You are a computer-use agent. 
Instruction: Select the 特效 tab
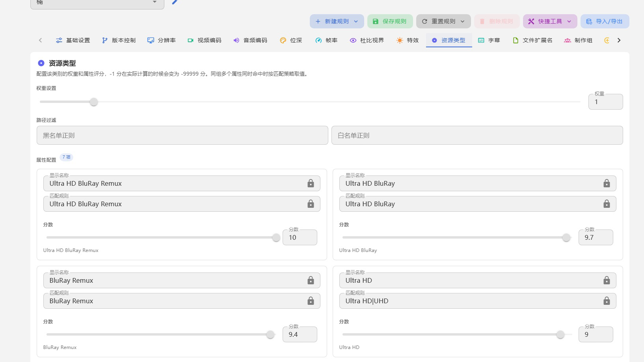click(x=408, y=40)
